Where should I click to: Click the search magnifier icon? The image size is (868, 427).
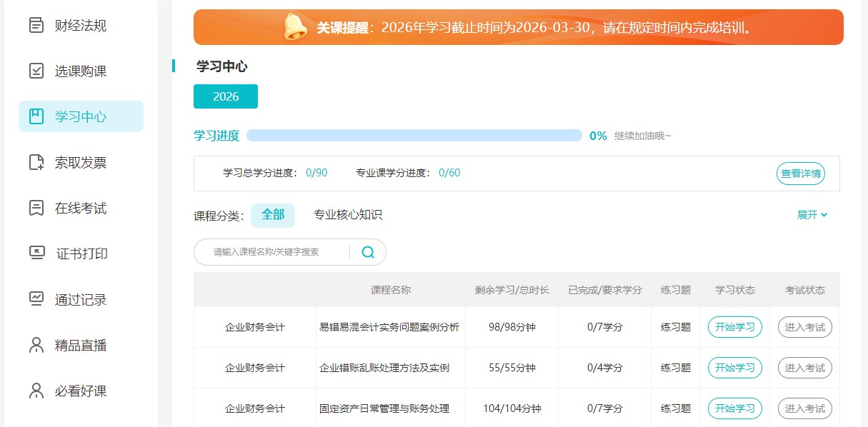[x=367, y=252]
